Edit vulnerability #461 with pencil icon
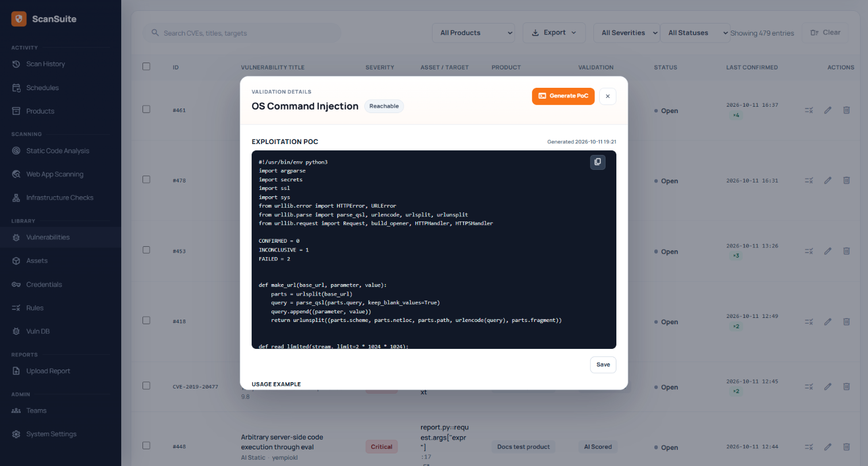868x466 pixels. point(828,110)
